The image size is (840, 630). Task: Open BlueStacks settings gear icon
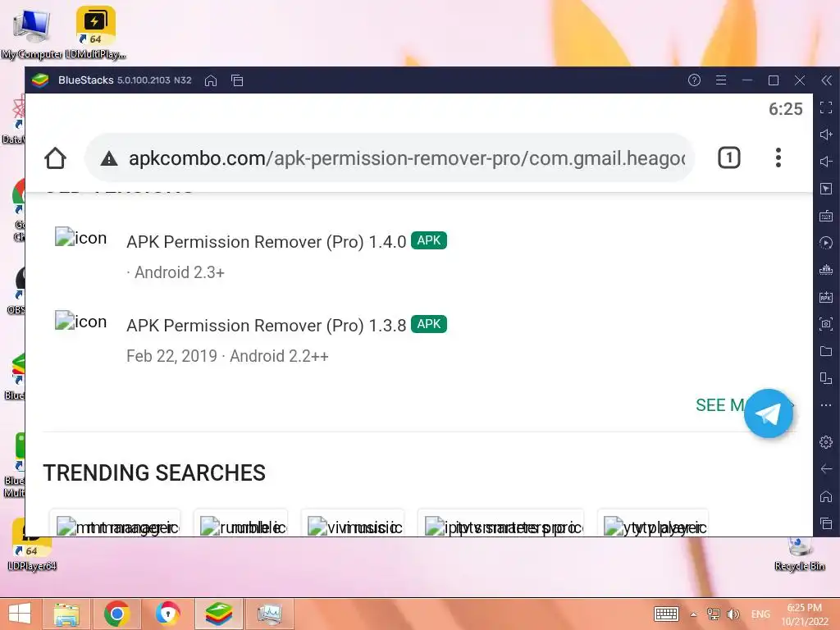(826, 442)
